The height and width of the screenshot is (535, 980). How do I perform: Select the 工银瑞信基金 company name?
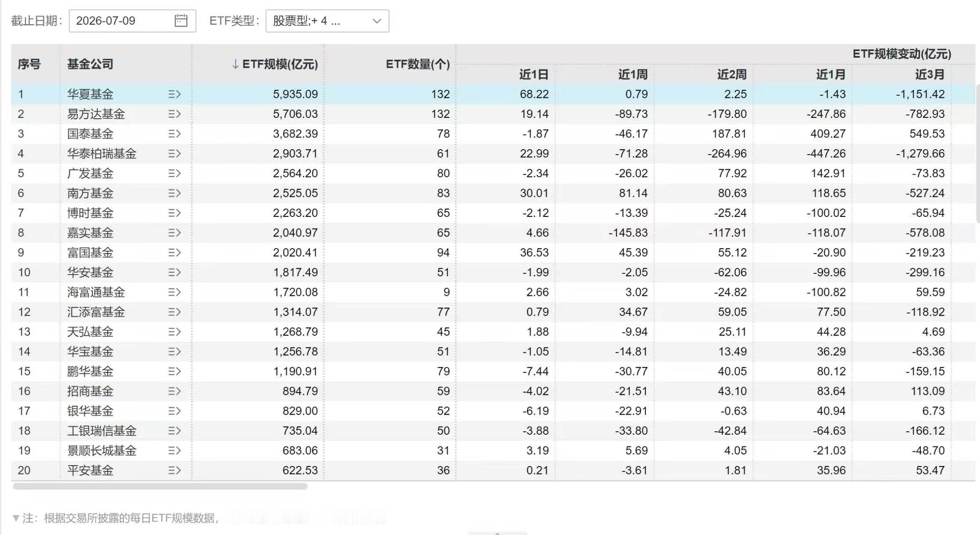pyautogui.click(x=102, y=431)
